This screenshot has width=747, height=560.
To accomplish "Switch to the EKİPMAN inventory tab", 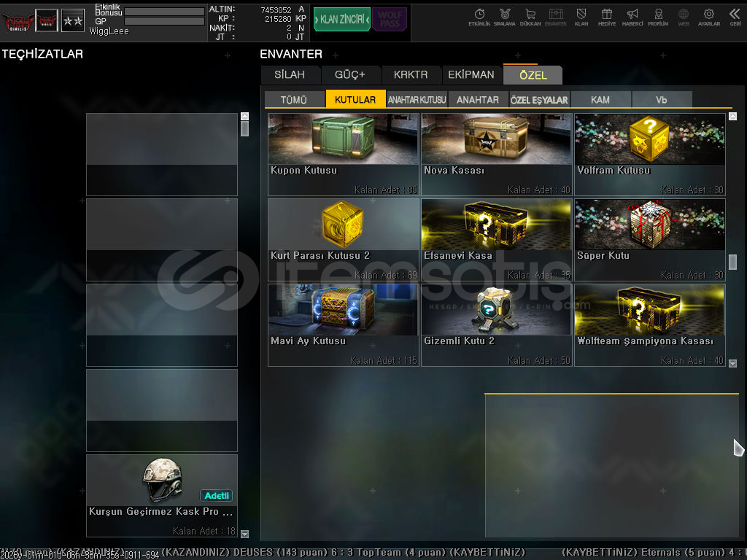I will click(x=471, y=75).
